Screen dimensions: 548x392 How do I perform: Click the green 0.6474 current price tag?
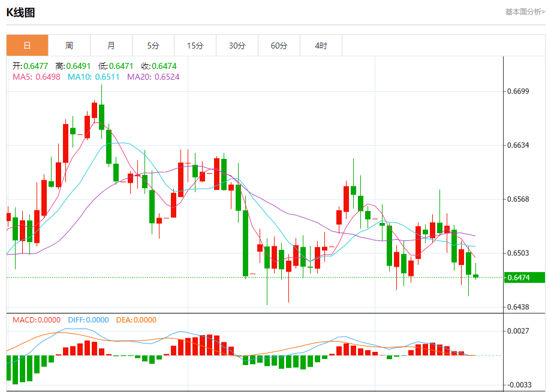tap(524, 278)
